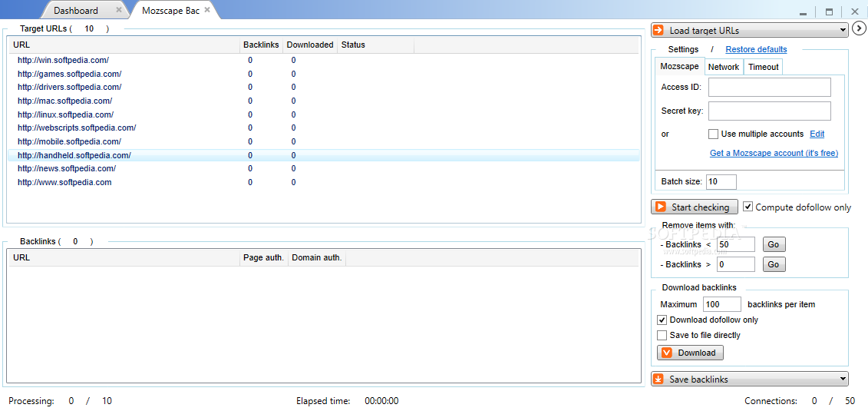This screenshot has width=868, height=411.
Task: Click the orange Download arrow icon
Action: [x=666, y=353]
